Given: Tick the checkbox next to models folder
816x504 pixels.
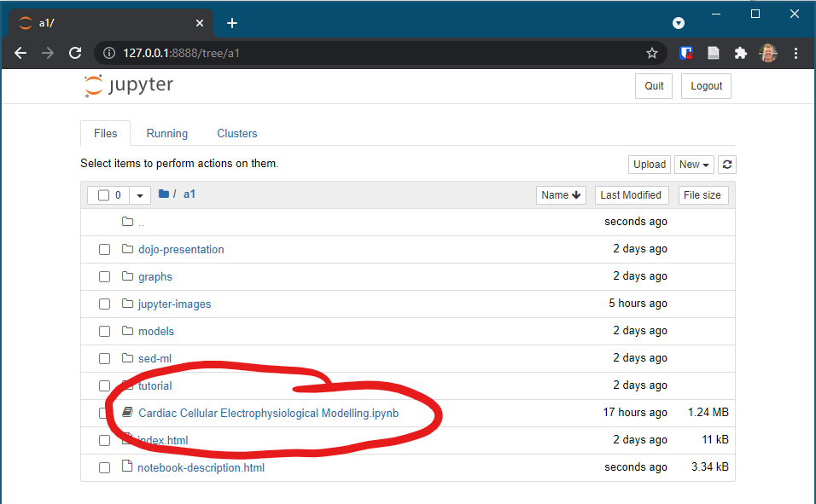Looking at the screenshot, I should click(x=104, y=332).
